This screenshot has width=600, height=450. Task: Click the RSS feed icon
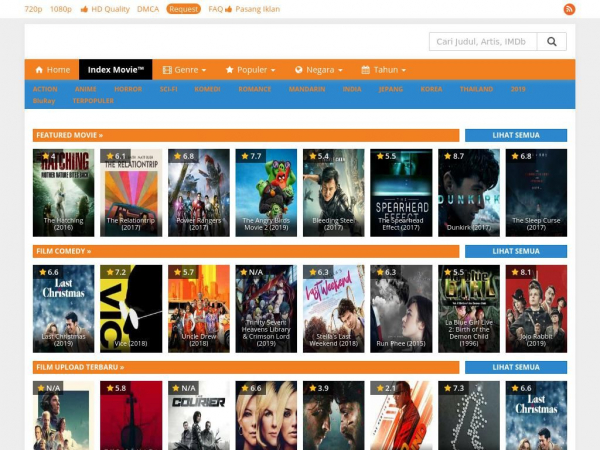click(x=569, y=9)
